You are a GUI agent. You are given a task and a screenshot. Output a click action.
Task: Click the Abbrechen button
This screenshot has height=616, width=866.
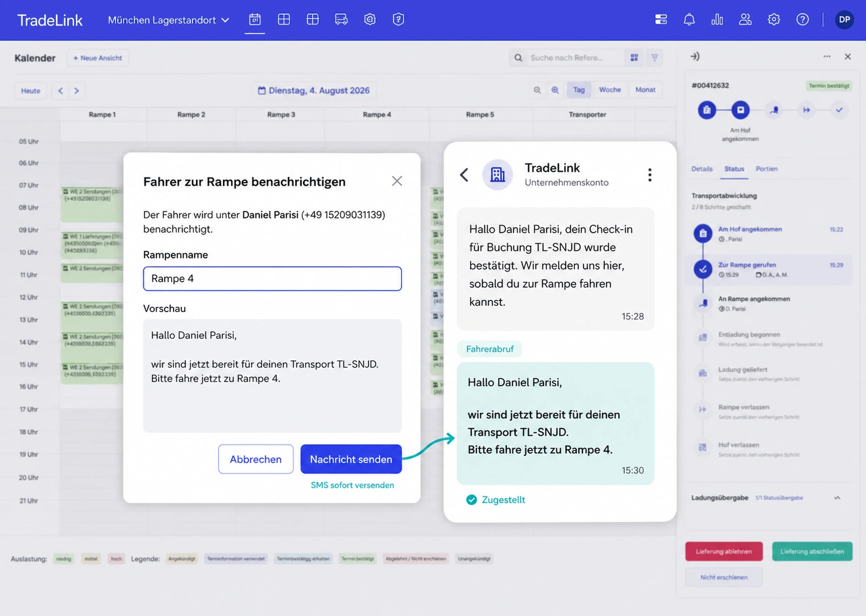point(256,459)
